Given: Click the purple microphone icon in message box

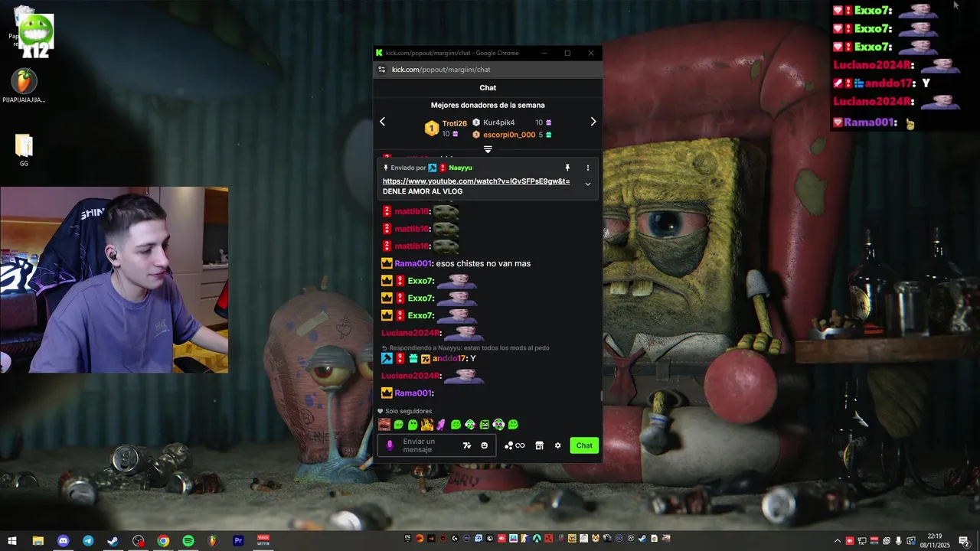Looking at the screenshot, I should coord(390,445).
